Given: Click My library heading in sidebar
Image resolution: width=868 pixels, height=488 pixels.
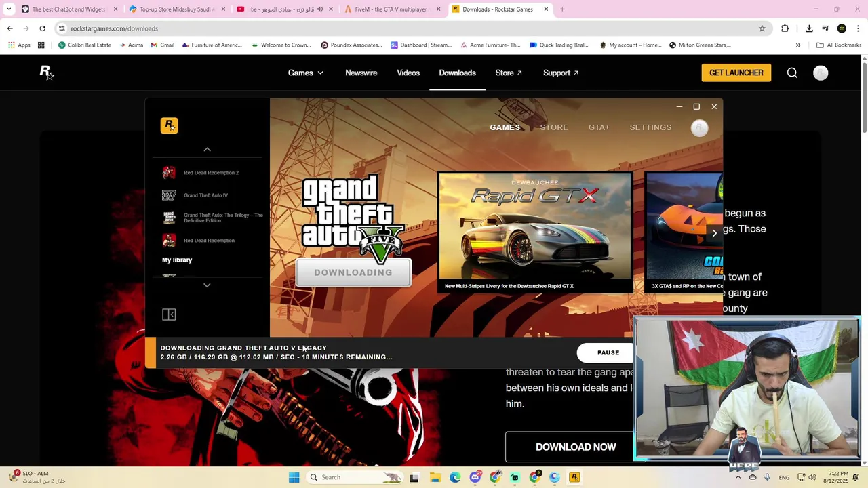Looking at the screenshot, I should [x=177, y=260].
